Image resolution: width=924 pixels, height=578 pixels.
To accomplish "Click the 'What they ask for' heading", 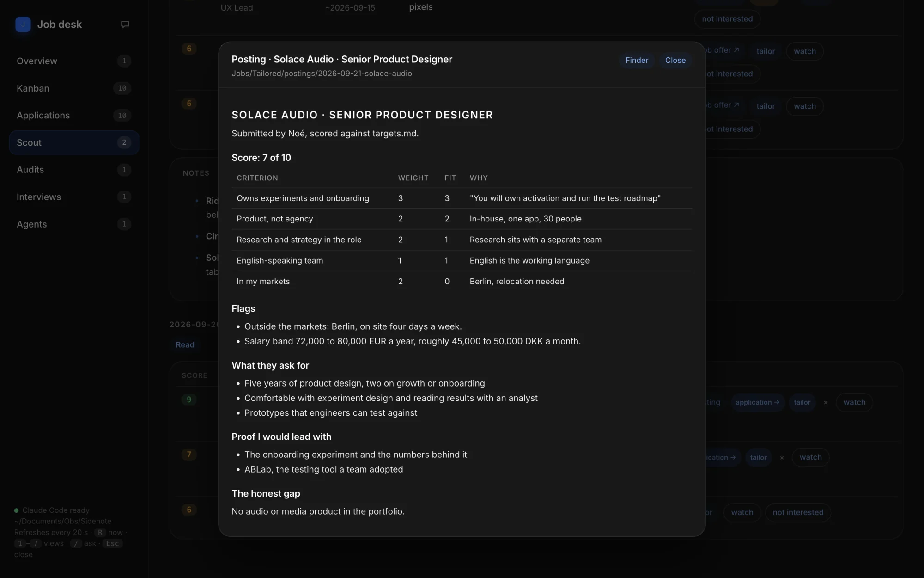I will pyautogui.click(x=270, y=366).
